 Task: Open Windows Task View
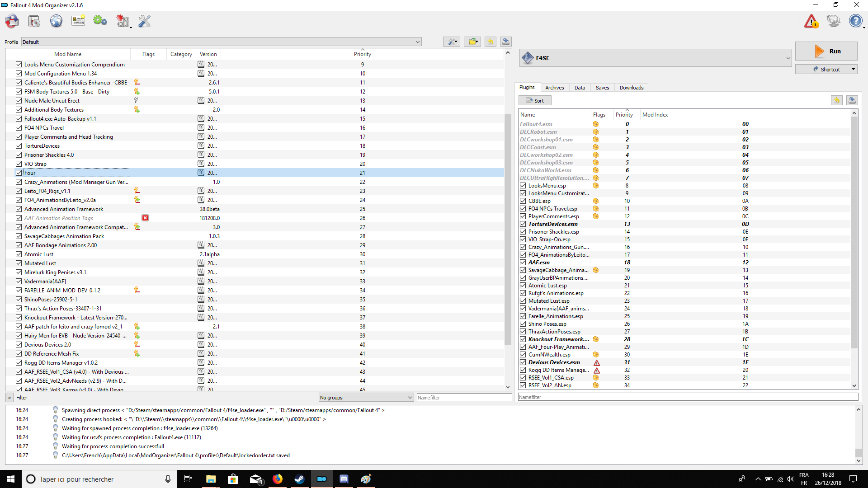point(188,479)
